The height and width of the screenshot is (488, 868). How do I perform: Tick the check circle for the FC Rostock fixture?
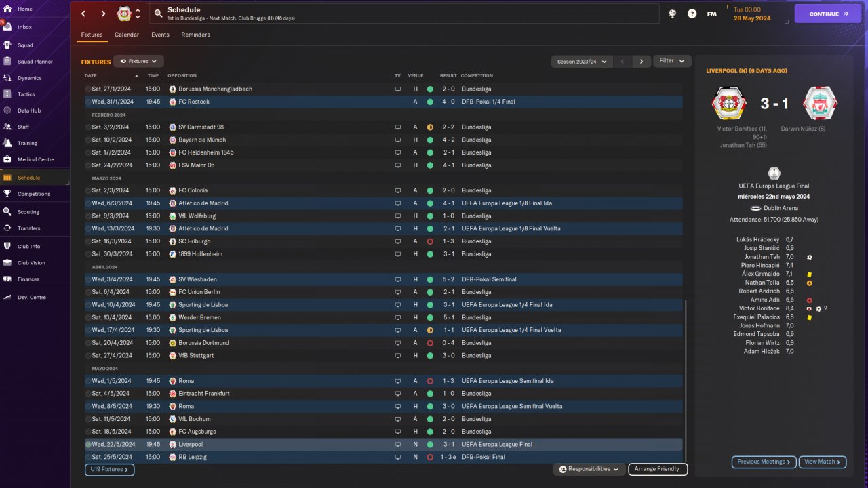(x=88, y=102)
